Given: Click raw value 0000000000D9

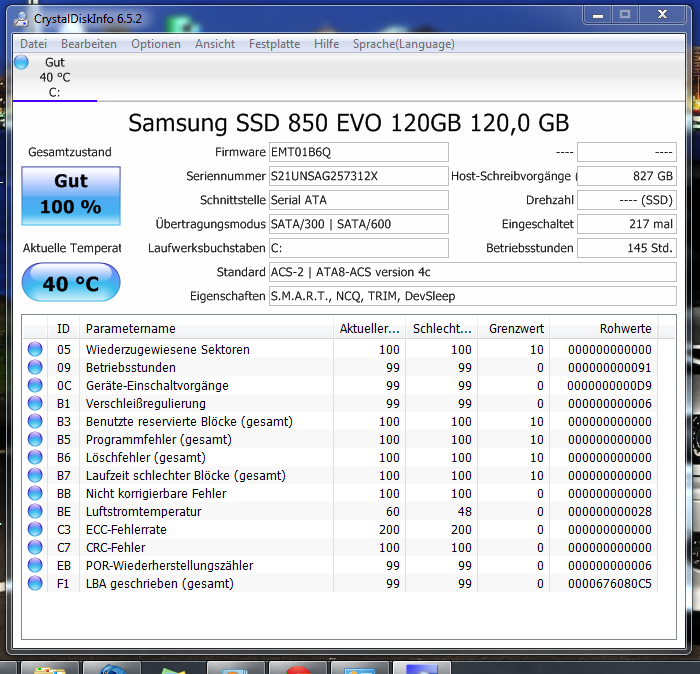Looking at the screenshot, I should pos(610,386).
